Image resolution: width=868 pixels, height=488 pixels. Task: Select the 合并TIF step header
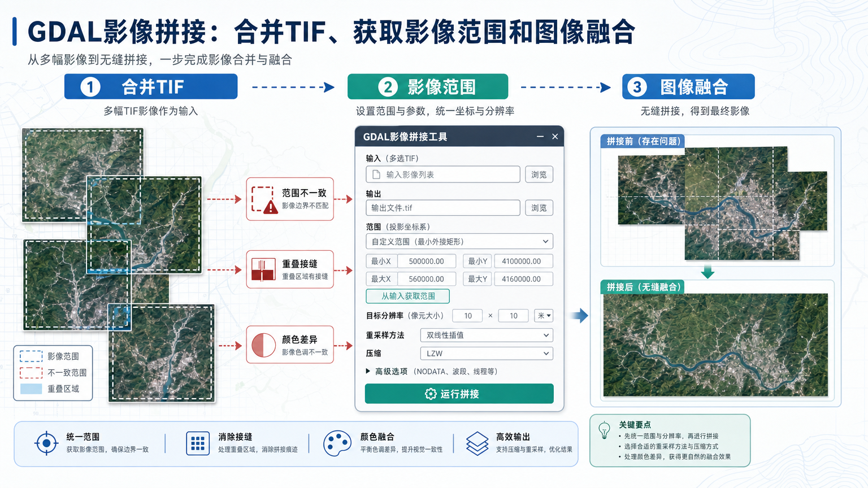click(151, 86)
